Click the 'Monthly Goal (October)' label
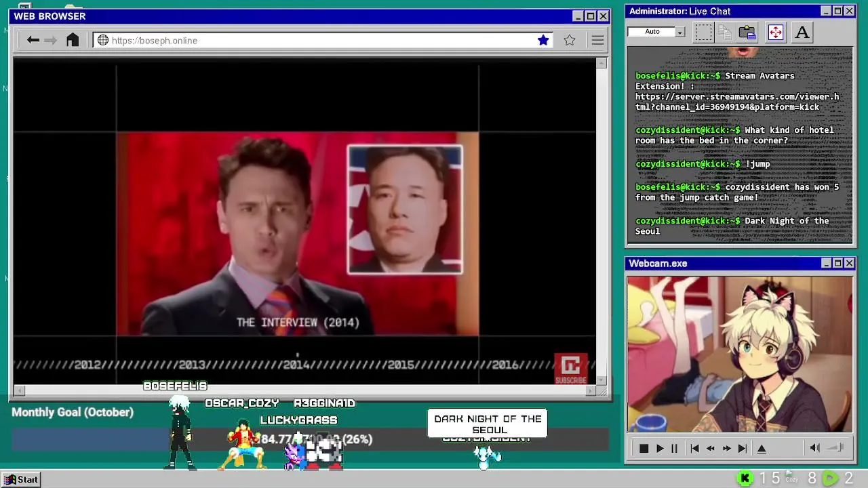The height and width of the screenshot is (488, 868). click(x=73, y=412)
